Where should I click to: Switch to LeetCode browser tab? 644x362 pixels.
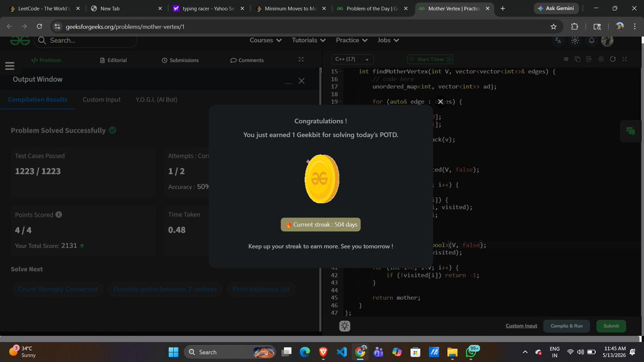tap(43, 9)
